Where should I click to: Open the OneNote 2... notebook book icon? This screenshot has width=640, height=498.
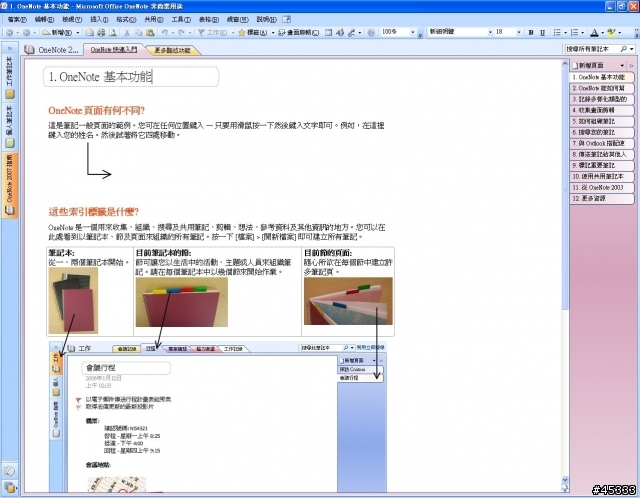[x=29, y=50]
